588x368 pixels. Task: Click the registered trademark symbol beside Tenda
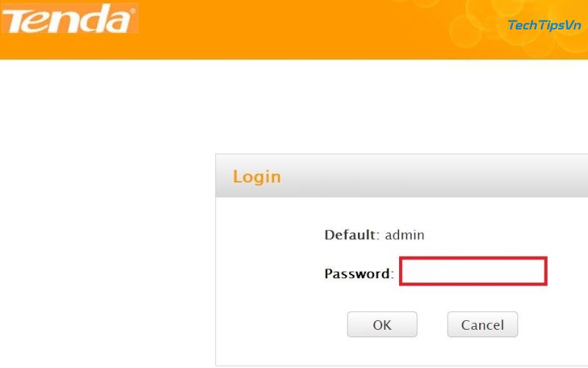coord(132,10)
